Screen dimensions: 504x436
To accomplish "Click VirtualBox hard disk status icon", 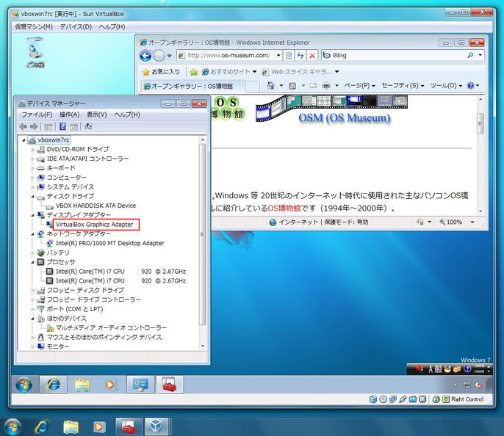I will click(373, 399).
